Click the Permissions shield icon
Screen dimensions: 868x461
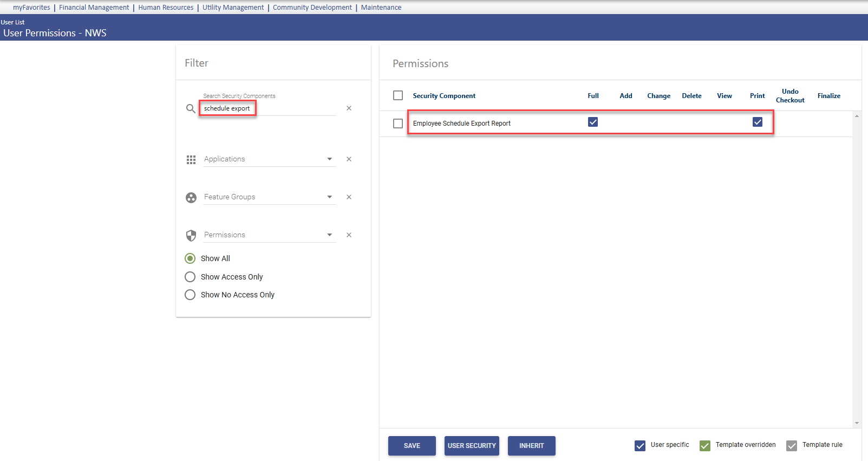point(191,236)
